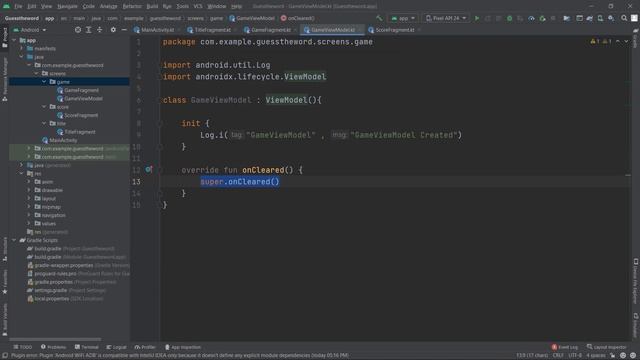This screenshot has width=640, height=360.
Task: Expand the manifests folder
Action: point(22,49)
